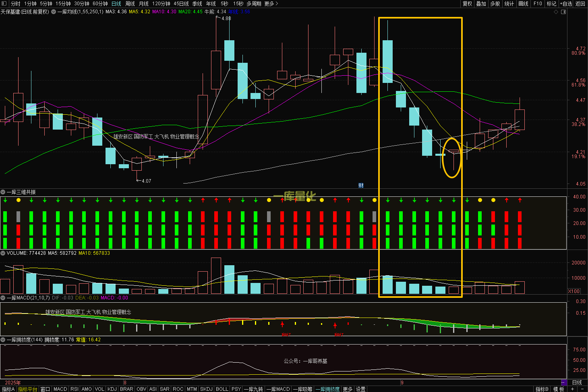
Task: Open the 一库三维共振 panel dropdown
Action: pos(3,192)
